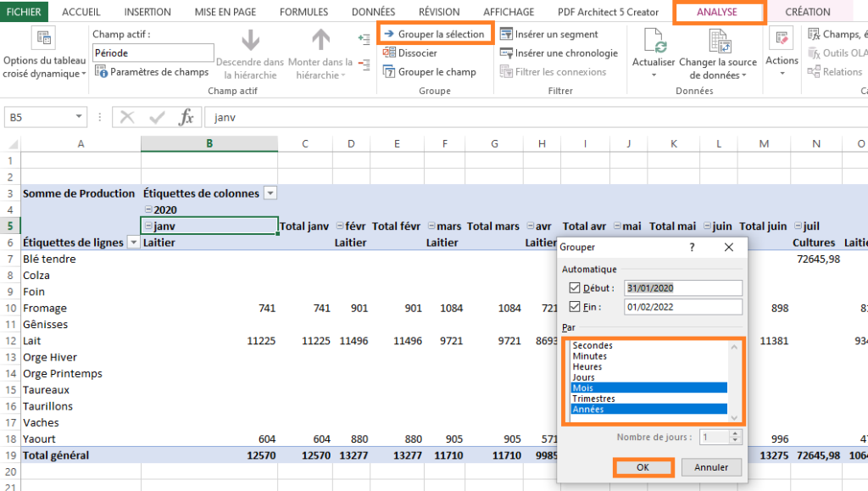Select column B header
The width and height of the screenshot is (868, 491).
(x=209, y=143)
